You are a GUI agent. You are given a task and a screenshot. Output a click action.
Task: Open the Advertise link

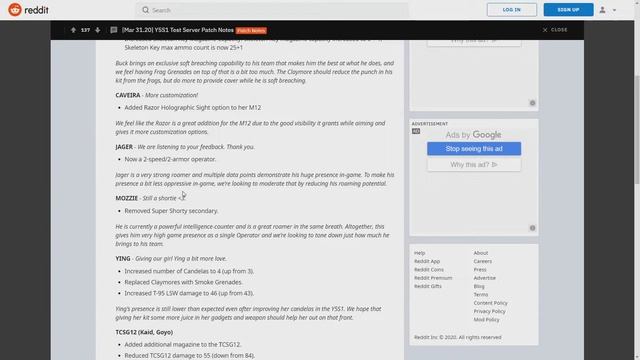(484, 278)
